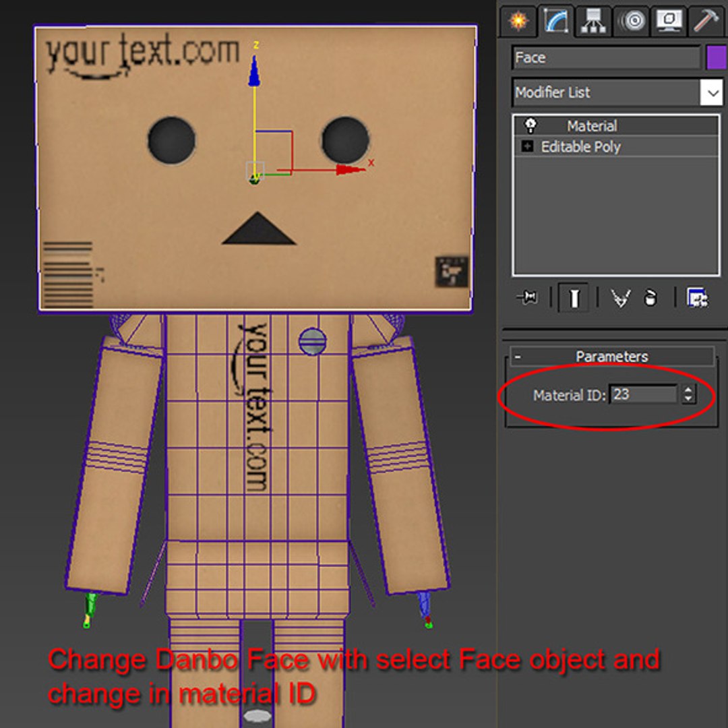The image size is (728, 728).
Task: Select Danbo's left black eye
Action: tap(172, 140)
